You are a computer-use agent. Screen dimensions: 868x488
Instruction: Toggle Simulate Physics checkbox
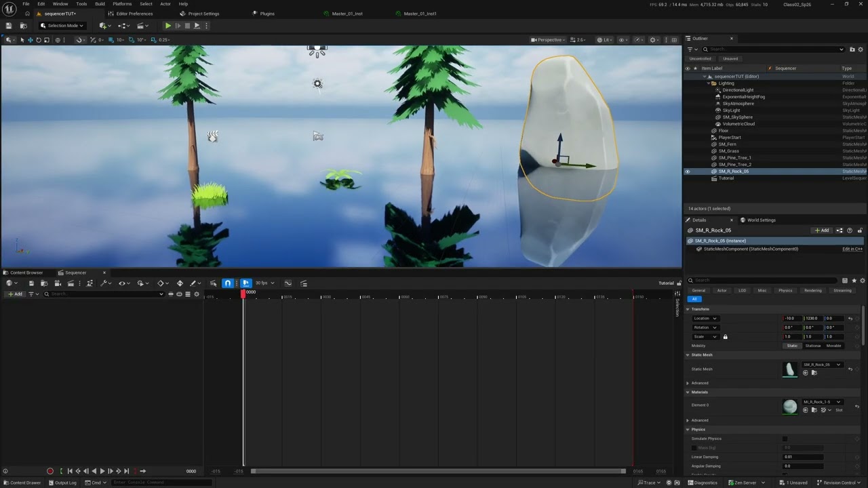[785, 439]
